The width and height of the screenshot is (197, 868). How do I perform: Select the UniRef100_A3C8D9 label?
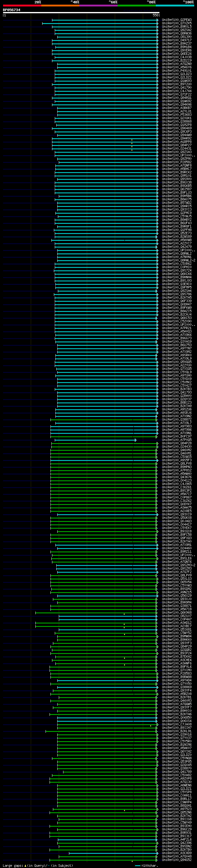[x=177, y=853]
